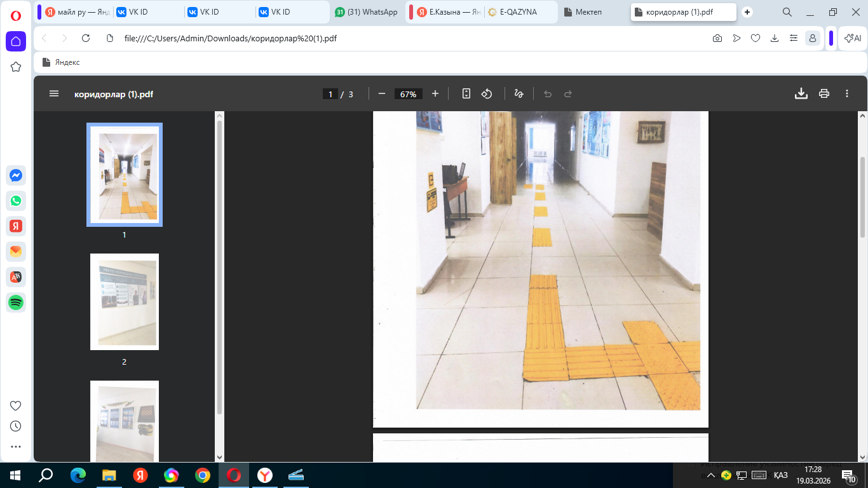Show hidden system tray icons

[711, 475]
